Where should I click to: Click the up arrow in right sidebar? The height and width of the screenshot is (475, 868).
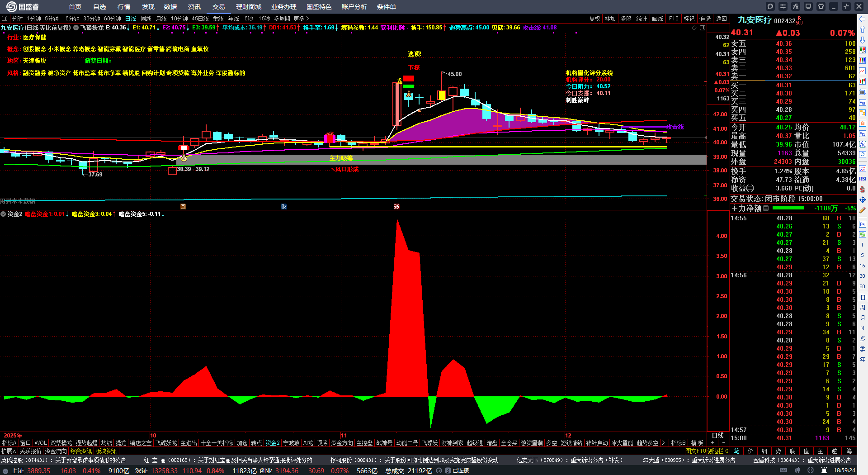point(863,29)
